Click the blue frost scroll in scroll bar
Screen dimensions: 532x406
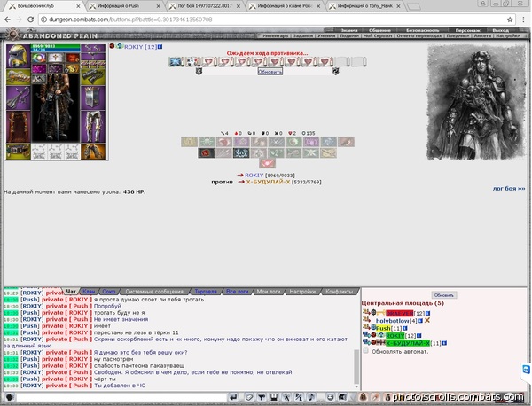click(x=176, y=62)
